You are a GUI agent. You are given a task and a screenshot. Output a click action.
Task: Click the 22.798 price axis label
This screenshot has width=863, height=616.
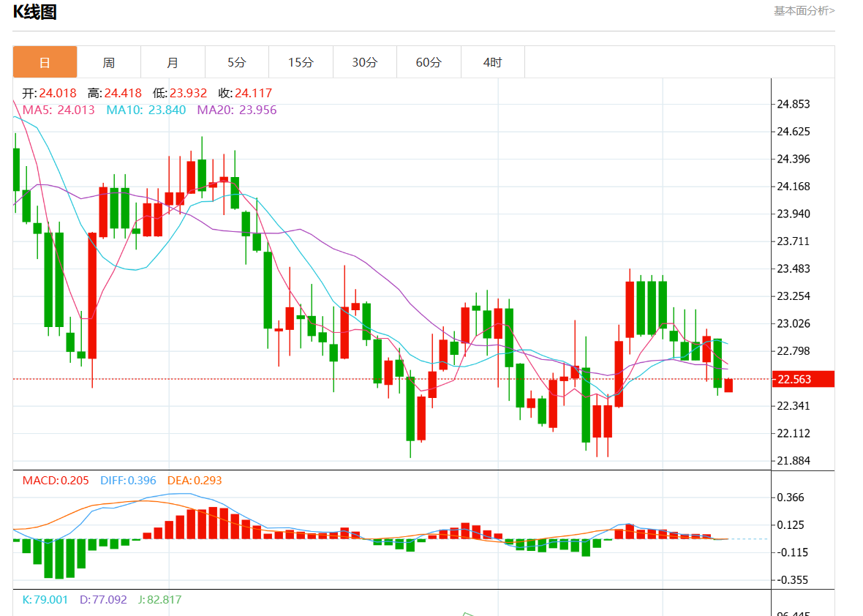pyautogui.click(x=793, y=351)
